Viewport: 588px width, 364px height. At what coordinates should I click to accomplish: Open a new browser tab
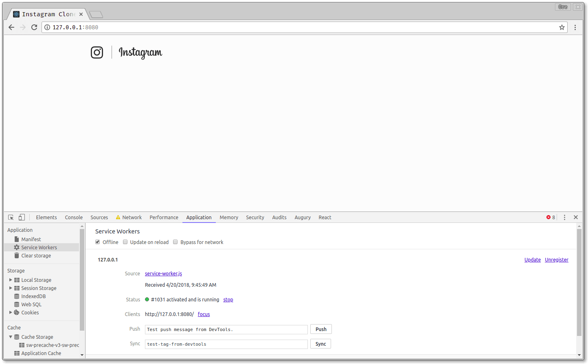tap(96, 15)
